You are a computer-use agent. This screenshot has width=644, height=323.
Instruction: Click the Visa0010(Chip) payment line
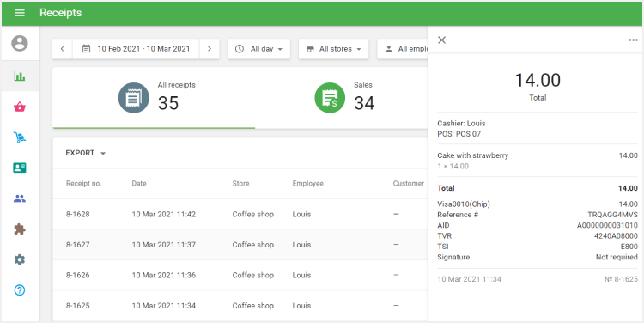point(538,204)
